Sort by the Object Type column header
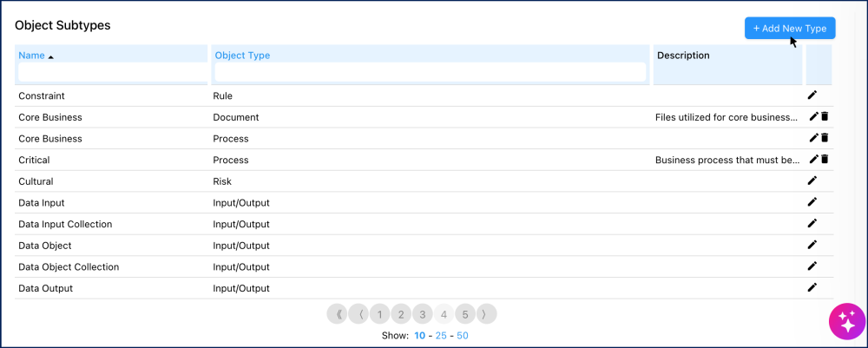 [242, 56]
